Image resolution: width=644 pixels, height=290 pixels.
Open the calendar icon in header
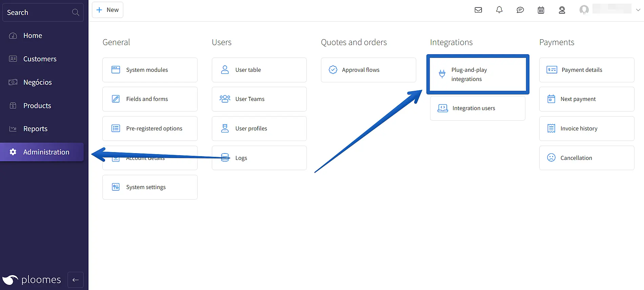(x=541, y=10)
